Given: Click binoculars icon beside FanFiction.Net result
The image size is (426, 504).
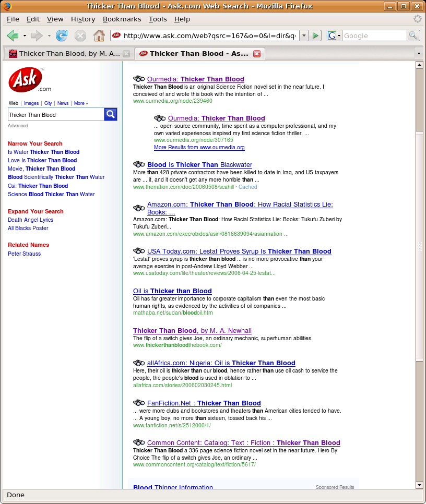Looking at the screenshot, I should tap(139, 403).
